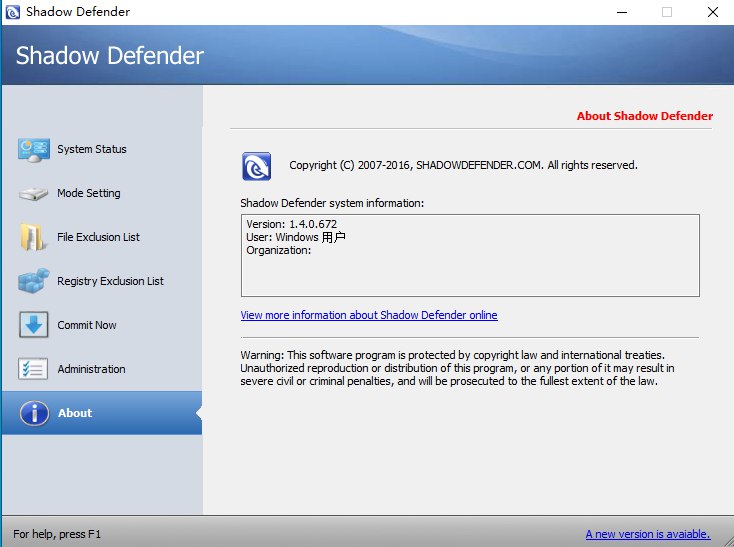Viewport: 734px width, 547px height.
Task: Select the About label in sidebar
Action: (x=75, y=413)
